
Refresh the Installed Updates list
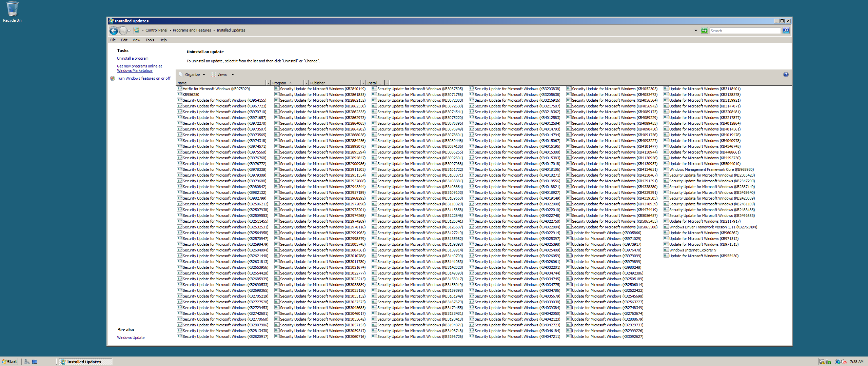pyautogui.click(x=704, y=30)
